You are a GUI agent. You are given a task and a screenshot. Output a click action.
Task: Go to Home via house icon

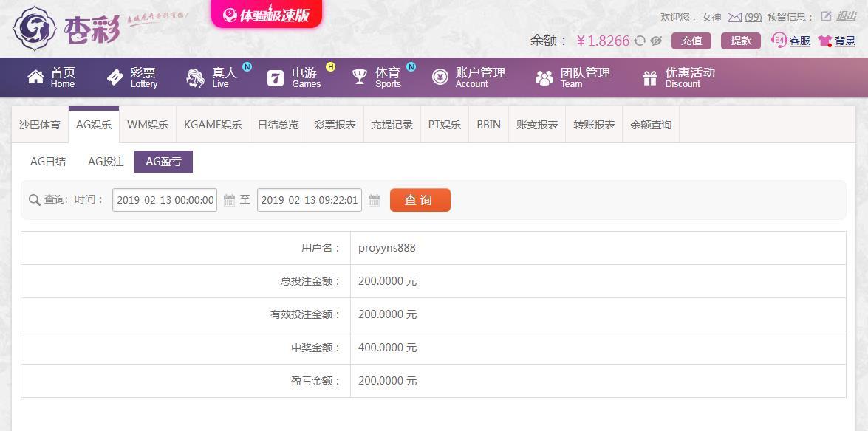pyautogui.click(x=36, y=77)
